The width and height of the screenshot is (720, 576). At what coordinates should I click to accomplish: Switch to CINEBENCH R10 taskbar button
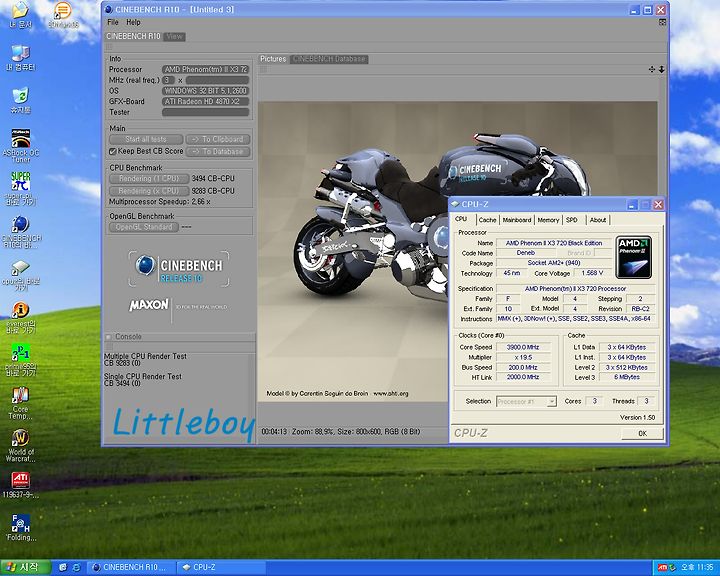tap(131, 567)
